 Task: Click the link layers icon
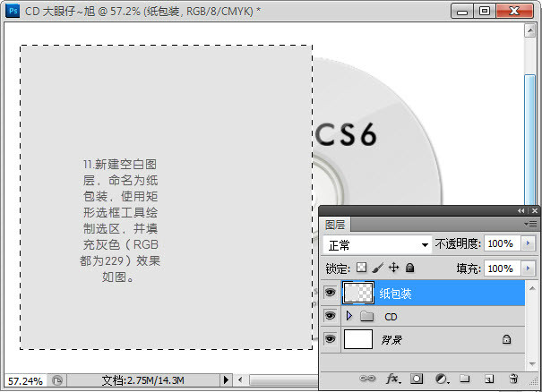367,379
